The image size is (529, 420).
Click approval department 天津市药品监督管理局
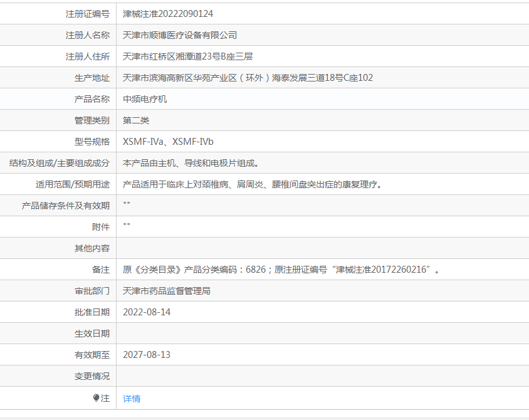coord(166,291)
